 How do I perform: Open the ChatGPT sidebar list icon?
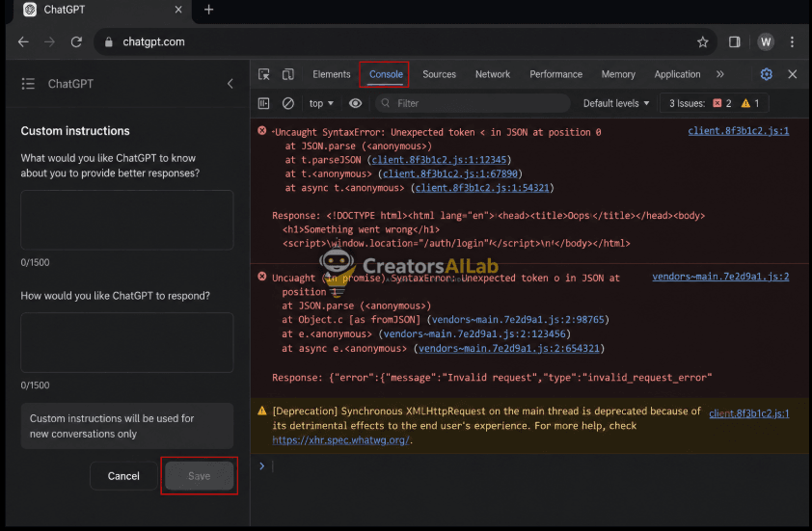28,84
